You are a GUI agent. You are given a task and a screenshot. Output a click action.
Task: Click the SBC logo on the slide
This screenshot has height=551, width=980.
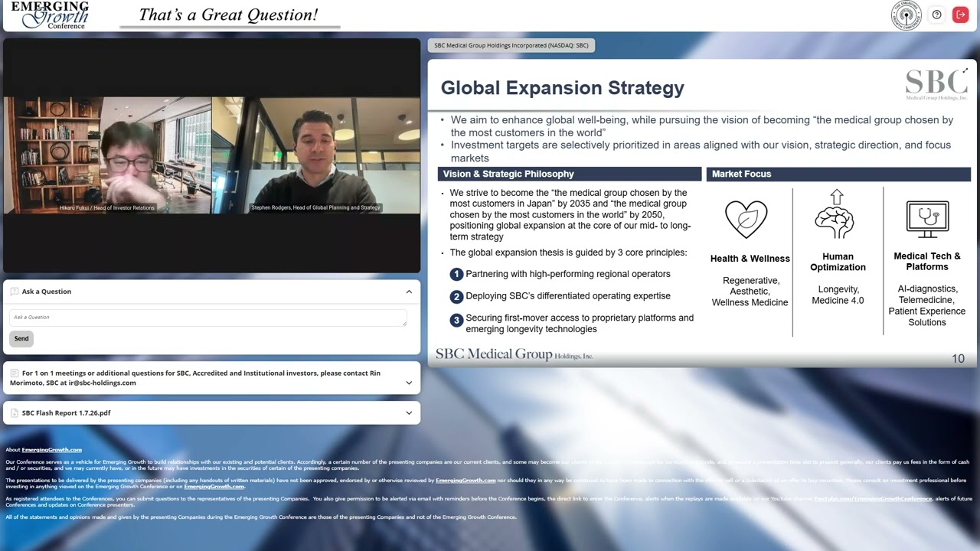click(x=936, y=85)
